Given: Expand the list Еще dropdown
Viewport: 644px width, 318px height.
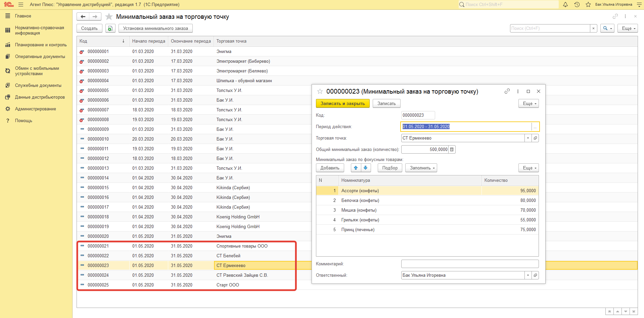Looking at the screenshot, I should [628, 29].
